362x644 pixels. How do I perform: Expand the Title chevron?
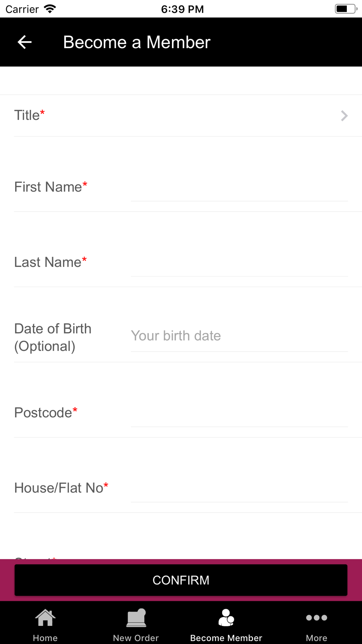coord(344,116)
